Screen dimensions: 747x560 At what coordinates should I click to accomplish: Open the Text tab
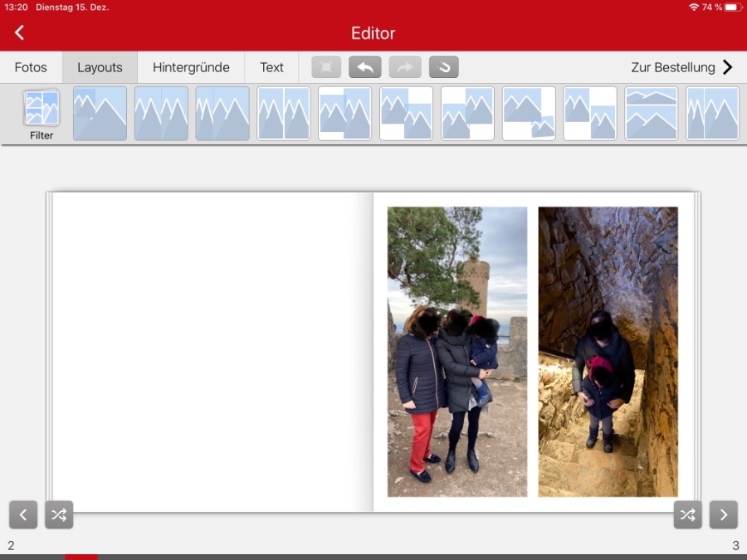coord(271,67)
